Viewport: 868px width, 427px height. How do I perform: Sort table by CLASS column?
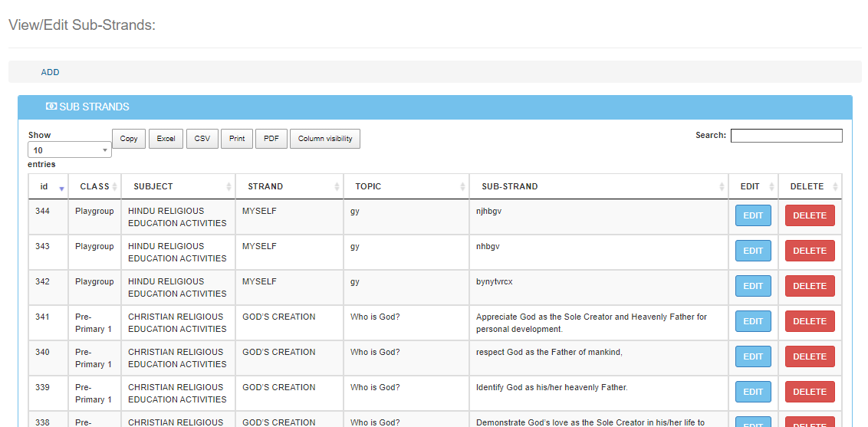coord(94,186)
